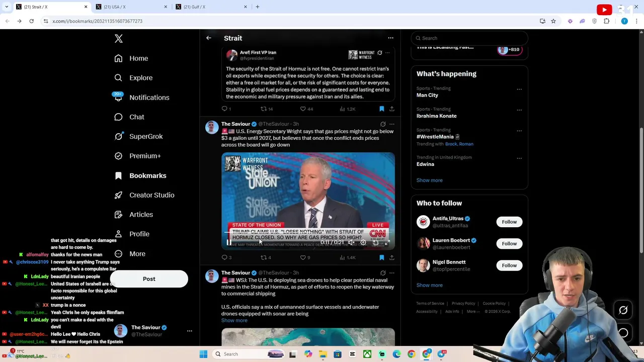Open Creator Studio

144,195
